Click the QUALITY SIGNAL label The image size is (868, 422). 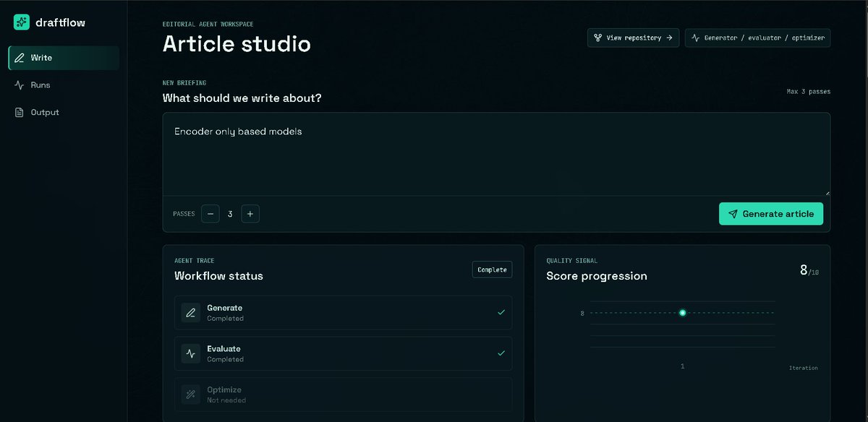[572, 261]
